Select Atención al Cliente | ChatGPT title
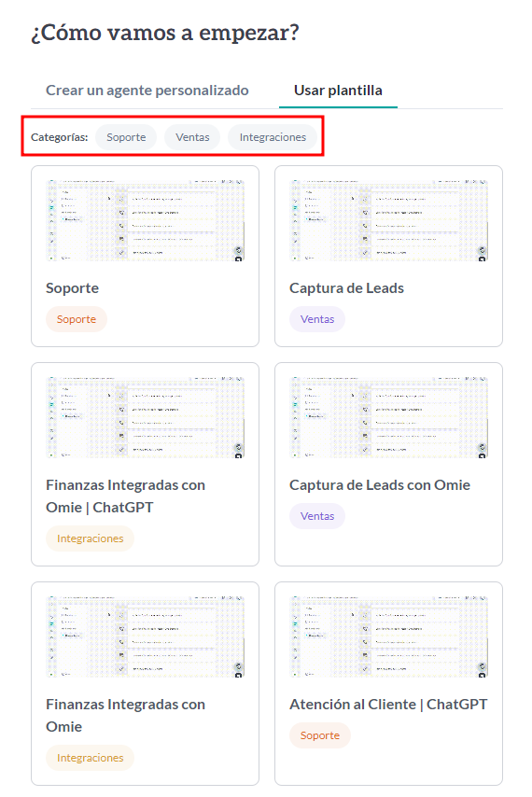The height and width of the screenshot is (797, 532). pyautogui.click(x=388, y=705)
